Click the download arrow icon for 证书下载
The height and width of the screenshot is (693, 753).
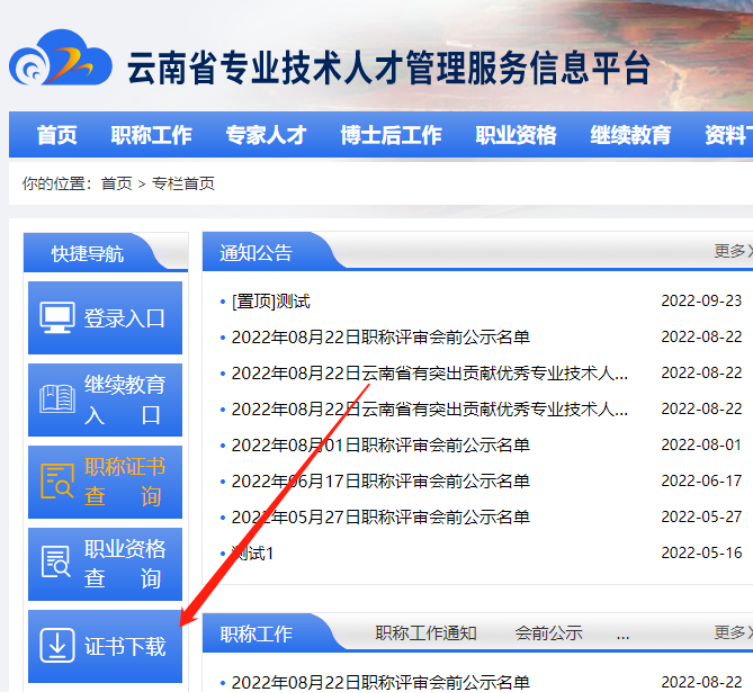pyautogui.click(x=57, y=646)
